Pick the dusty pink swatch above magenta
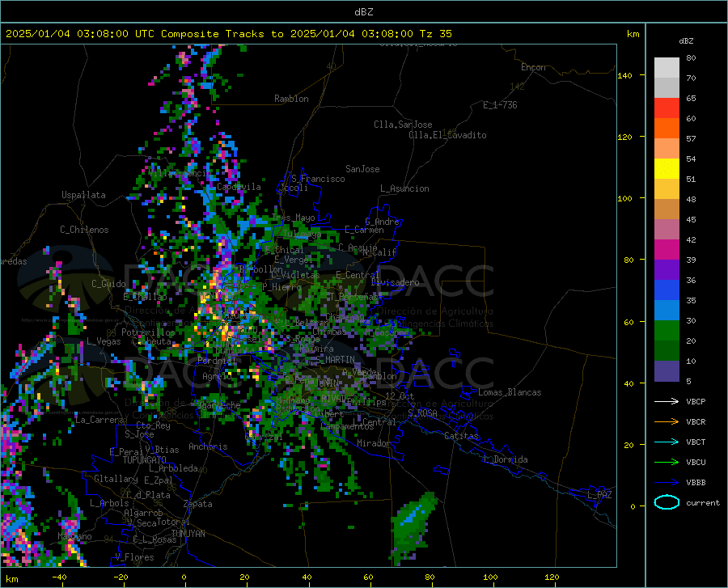Viewport: 728px width, 588px height. pos(667,230)
